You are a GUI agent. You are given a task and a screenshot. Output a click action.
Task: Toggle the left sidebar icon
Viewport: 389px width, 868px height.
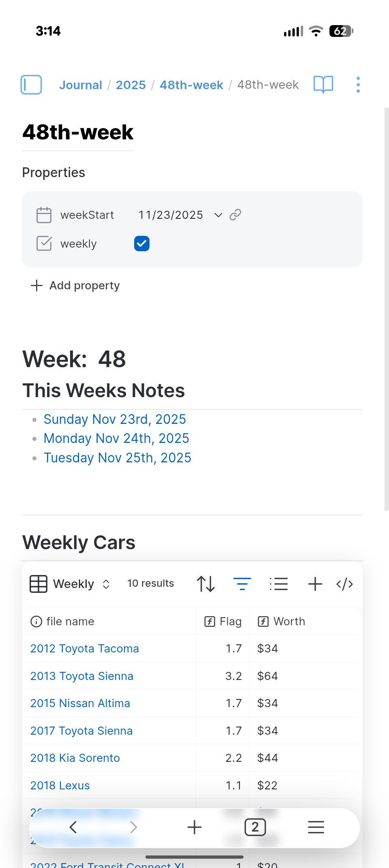coord(31,85)
